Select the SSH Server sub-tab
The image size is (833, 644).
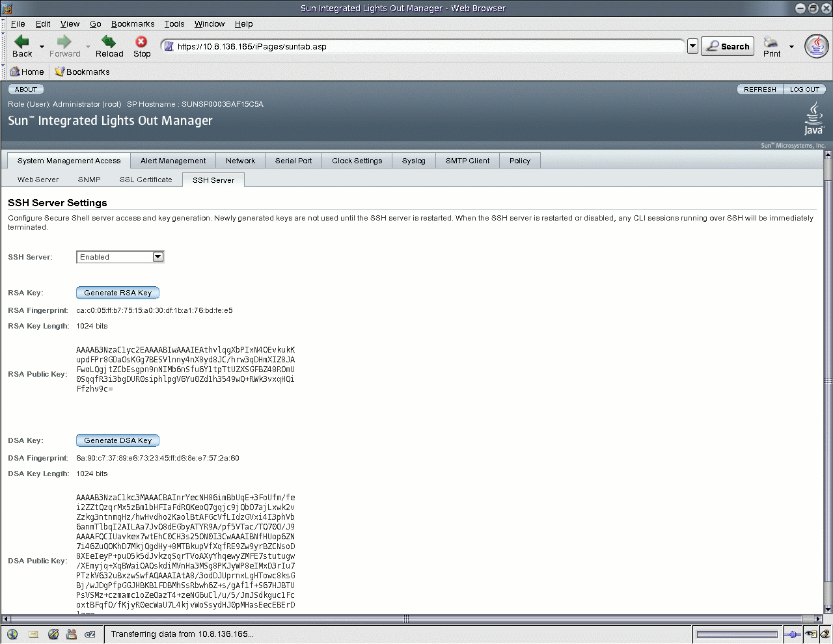click(213, 180)
